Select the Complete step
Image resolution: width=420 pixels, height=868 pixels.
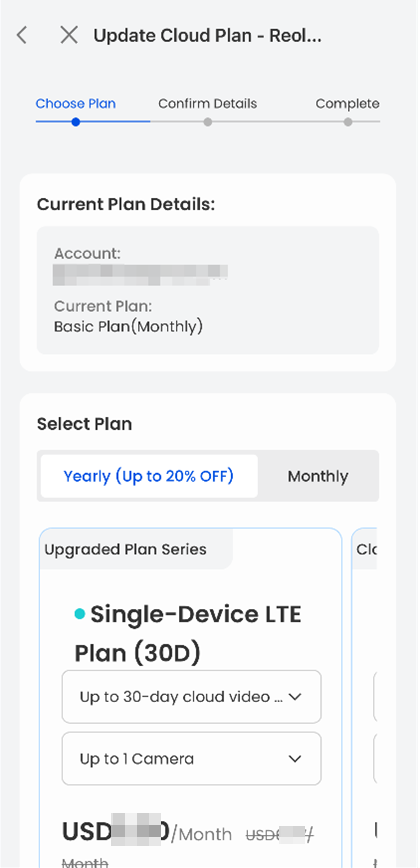(348, 104)
